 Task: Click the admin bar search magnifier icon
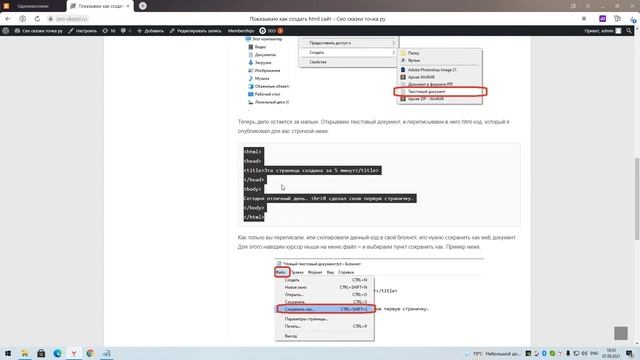tap(629, 31)
